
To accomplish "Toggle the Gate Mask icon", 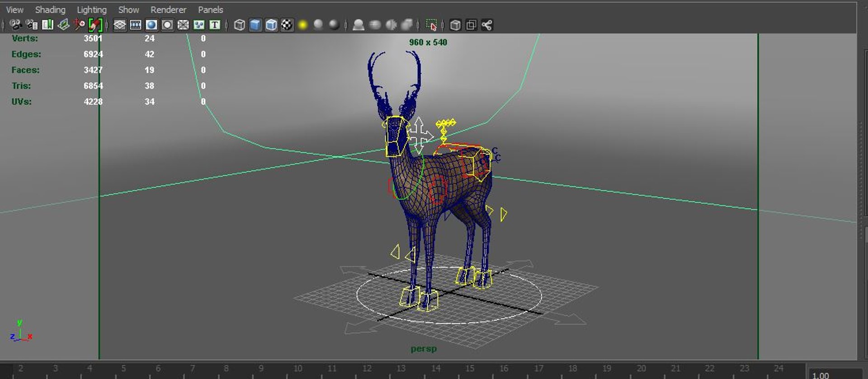I will [167, 25].
